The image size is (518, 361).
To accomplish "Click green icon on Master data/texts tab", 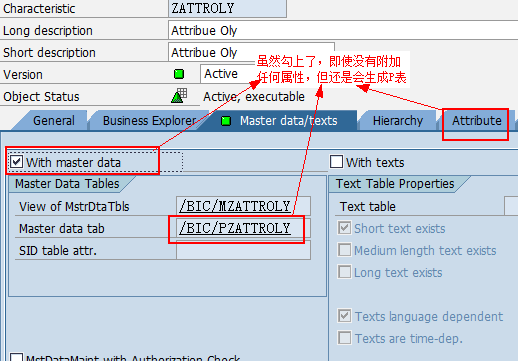I will pyautogui.click(x=226, y=121).
